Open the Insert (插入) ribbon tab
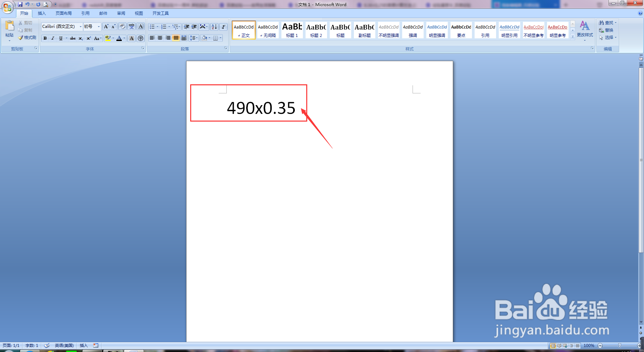The height and width of the screenshot is (352, 644). 42,13
